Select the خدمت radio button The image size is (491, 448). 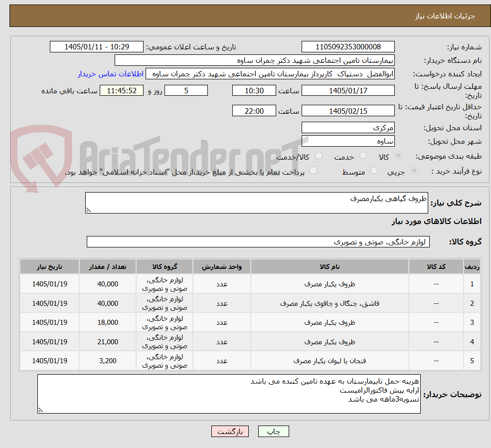point(363,155)
